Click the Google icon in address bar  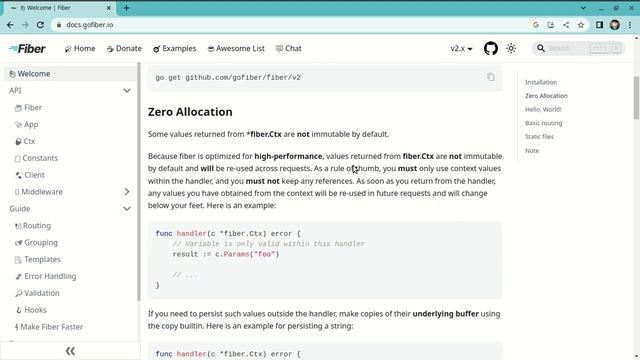(x=536, y=25)
